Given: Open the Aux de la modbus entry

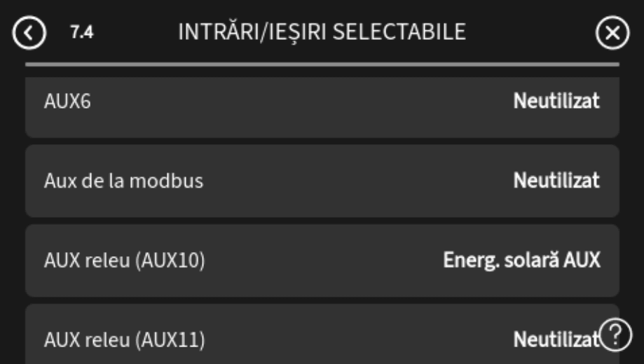Looking at the screenshot, I should click(x=123, y=181).
